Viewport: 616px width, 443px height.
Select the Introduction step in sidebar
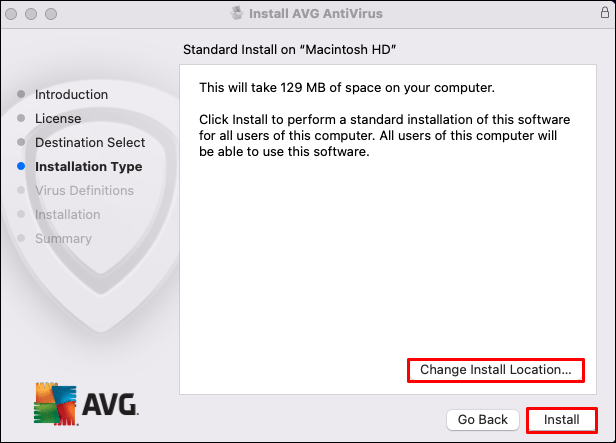(71, 95)
